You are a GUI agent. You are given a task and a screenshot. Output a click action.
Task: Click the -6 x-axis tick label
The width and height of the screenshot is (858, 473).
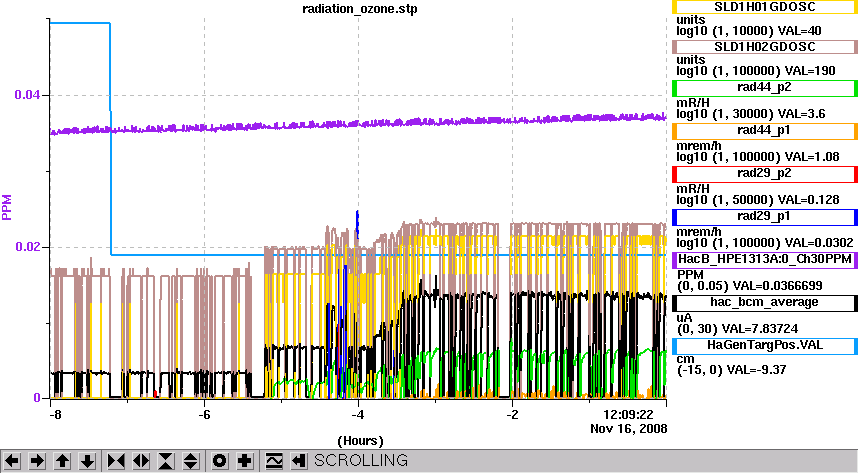pos(204,415)
